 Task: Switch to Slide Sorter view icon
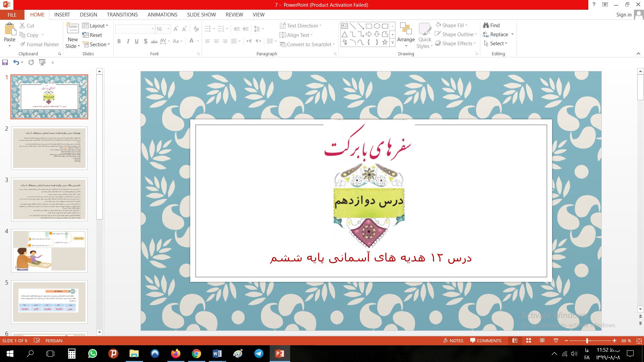tap(529, 341)
